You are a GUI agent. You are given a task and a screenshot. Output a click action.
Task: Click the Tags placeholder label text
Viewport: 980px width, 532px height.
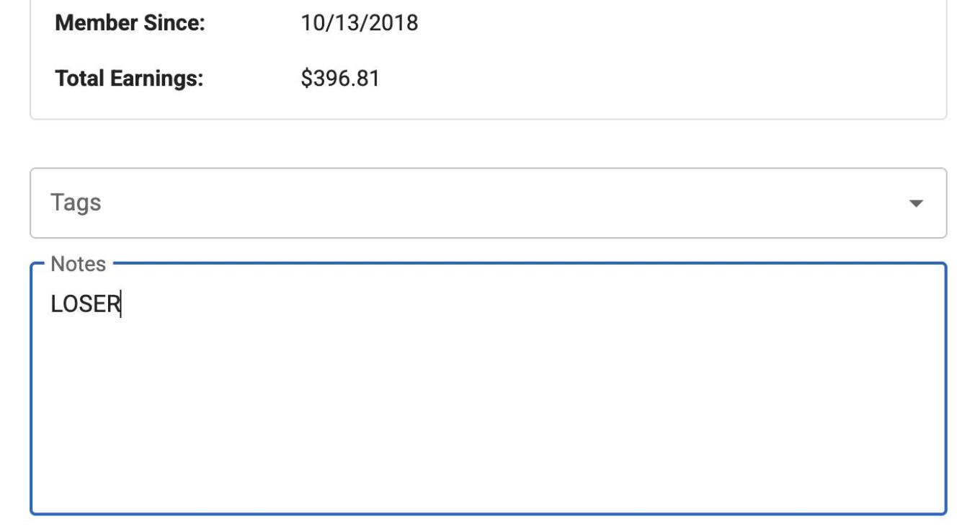click(x=76, y=203)
